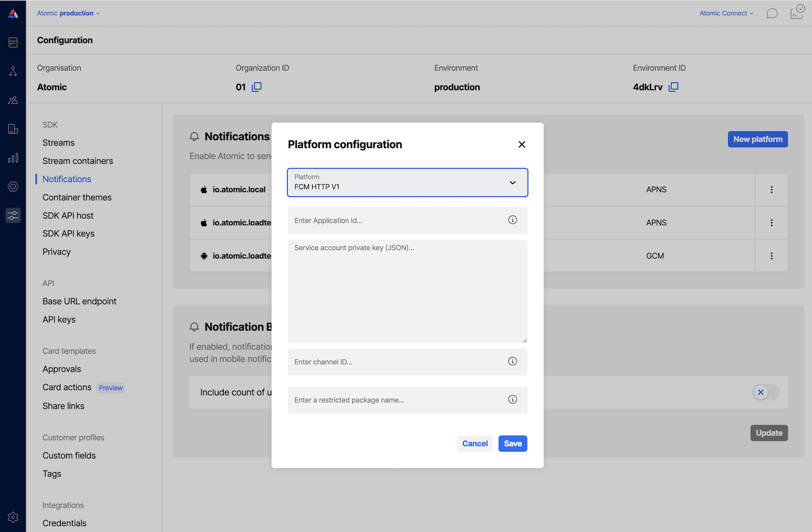
Task: Open the Atomic production environment switcher
Action: pos(68,13)
